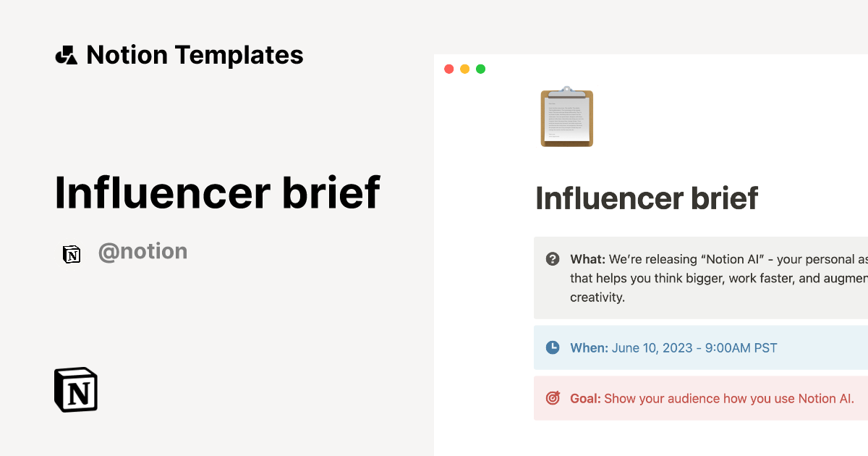Click the bold "Goal:" label
Screen dimensions: 868x456
585,399
